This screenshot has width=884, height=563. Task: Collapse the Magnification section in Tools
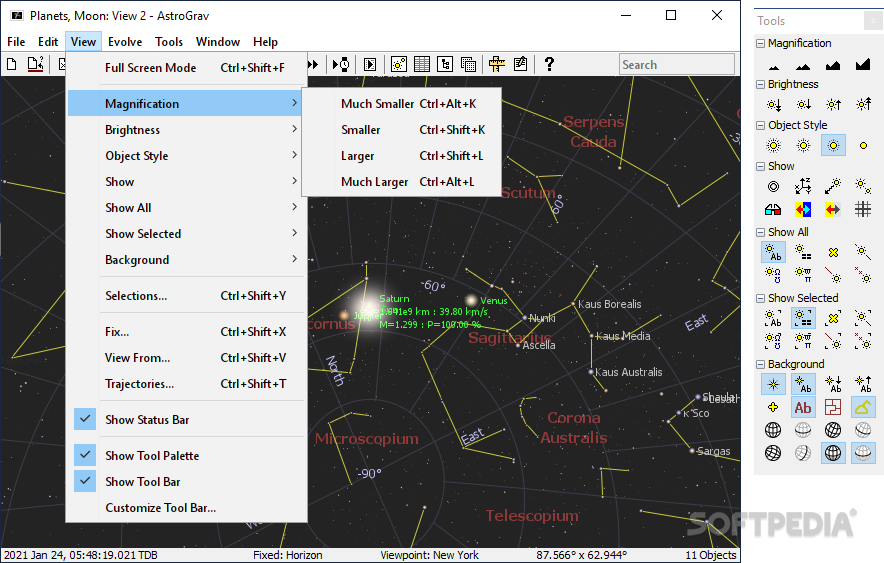(x=761, y=43)
